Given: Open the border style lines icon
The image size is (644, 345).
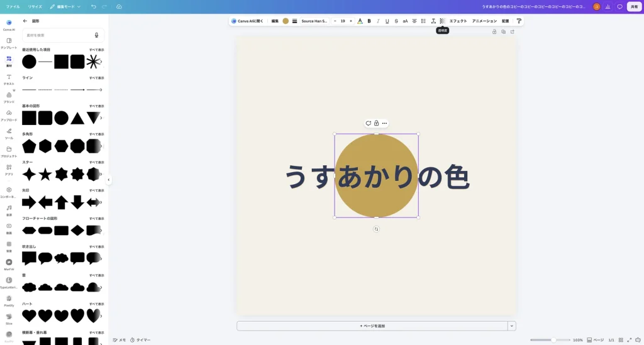Looking at the screenshot, I should [294, 21].
